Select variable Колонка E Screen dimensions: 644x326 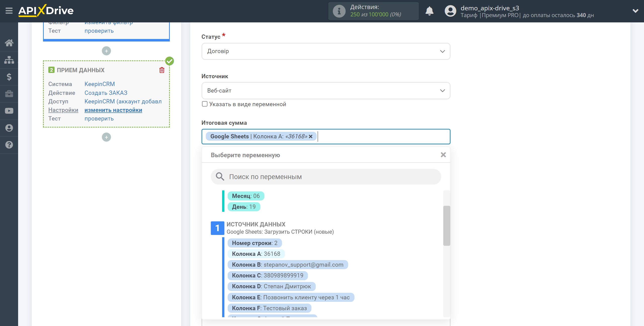pos(291,297)
